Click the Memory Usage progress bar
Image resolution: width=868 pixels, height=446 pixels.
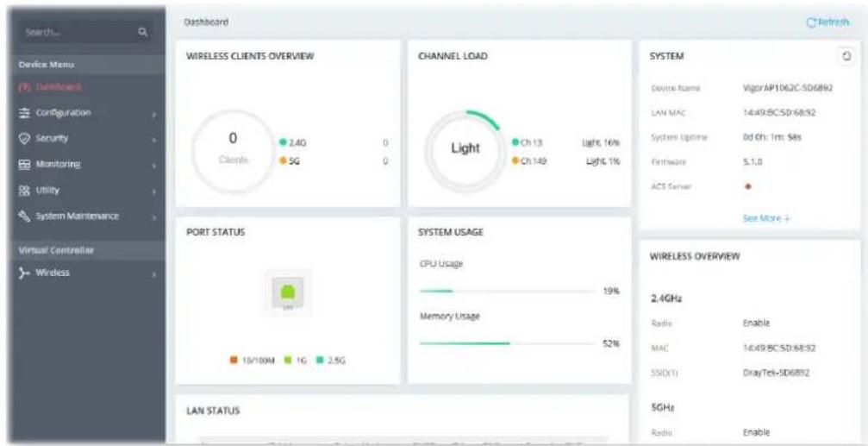pyautogui.click(x=507, y=343)
